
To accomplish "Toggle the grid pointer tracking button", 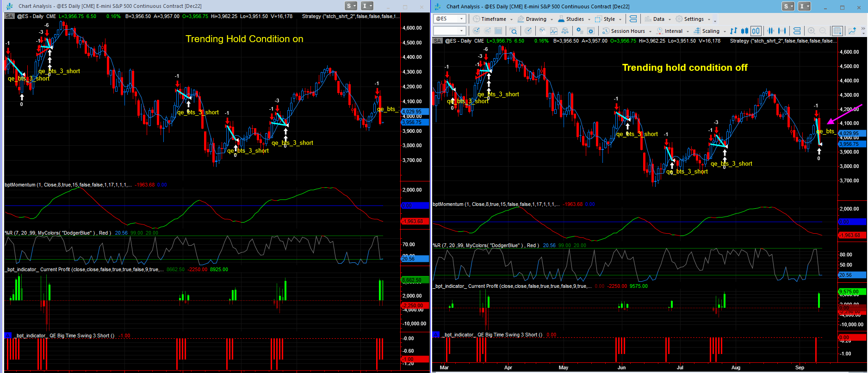I will 837,31.
